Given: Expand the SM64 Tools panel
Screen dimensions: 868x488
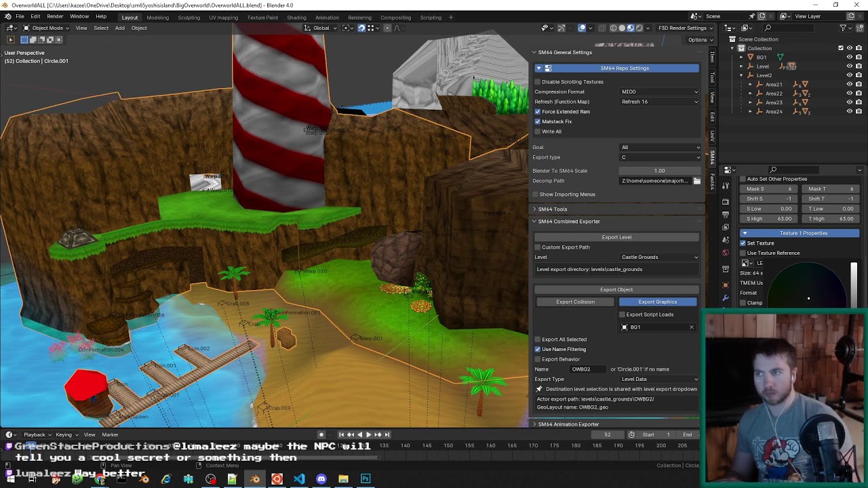Looking at the screenshot, I should [x=553, y=209].
